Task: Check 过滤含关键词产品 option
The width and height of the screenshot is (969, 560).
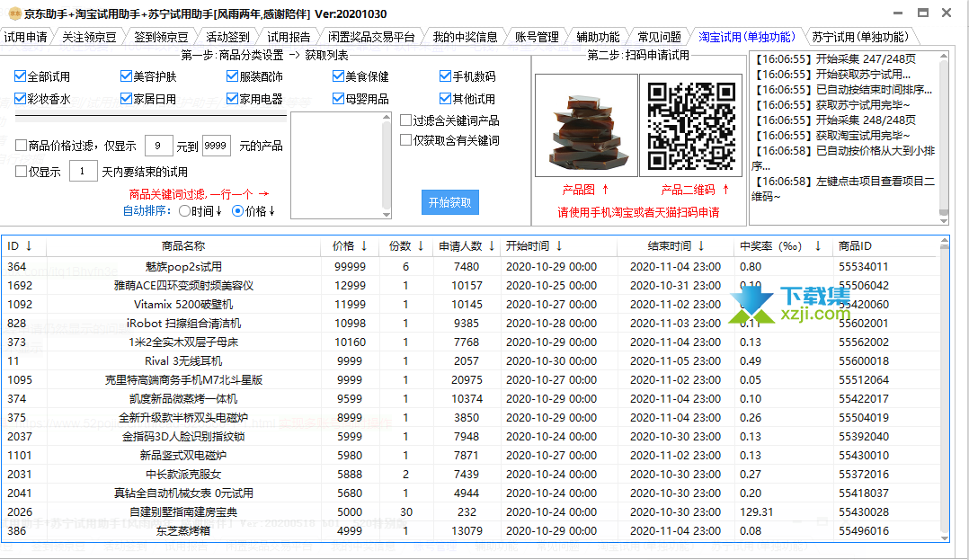Action: click(x=406, y=120)
